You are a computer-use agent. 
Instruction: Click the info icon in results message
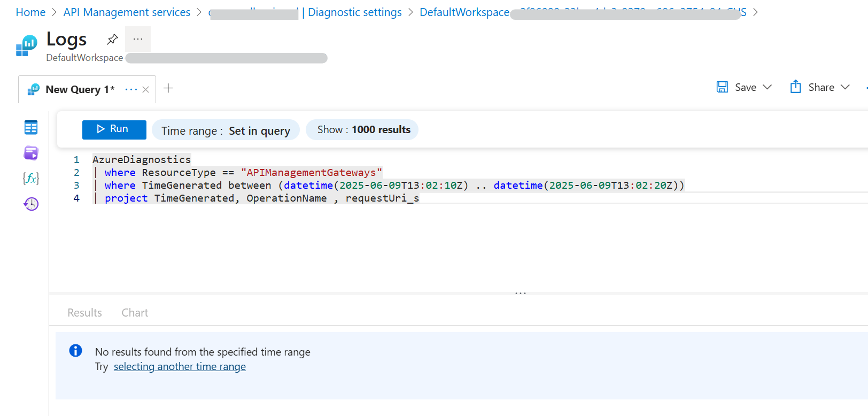[76, 350]
